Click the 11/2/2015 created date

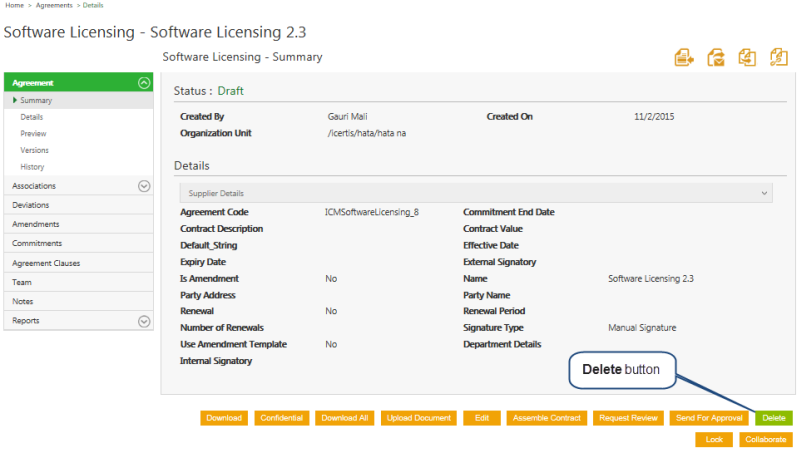pyautogui.click(x=654, y=117)
